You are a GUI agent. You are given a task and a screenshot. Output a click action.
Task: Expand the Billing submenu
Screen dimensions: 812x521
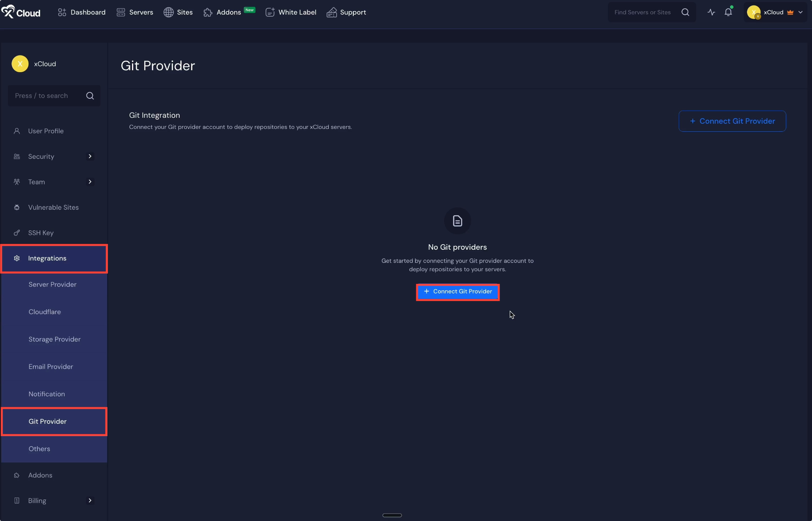pyautogui.click(x=90, y=500)
